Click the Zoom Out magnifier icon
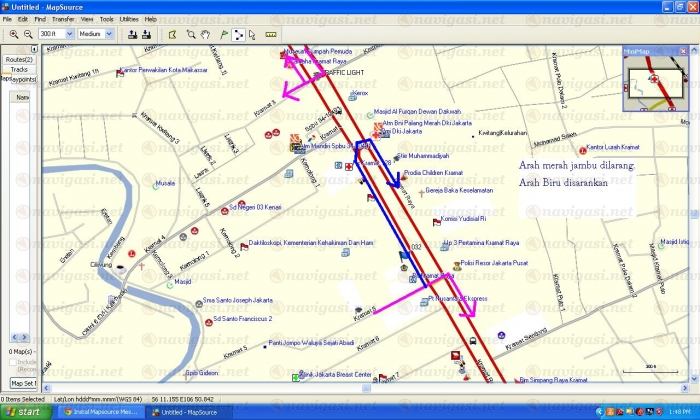 tap(29, 34)
